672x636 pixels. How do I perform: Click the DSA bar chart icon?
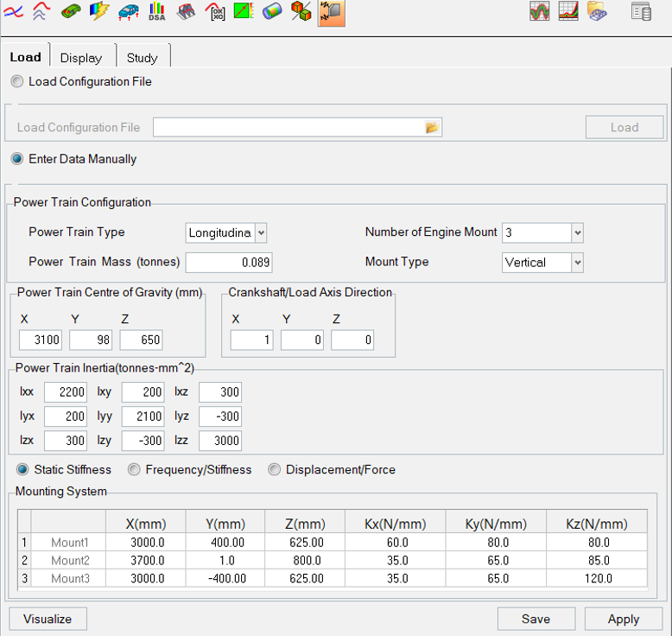pos(156,12)
